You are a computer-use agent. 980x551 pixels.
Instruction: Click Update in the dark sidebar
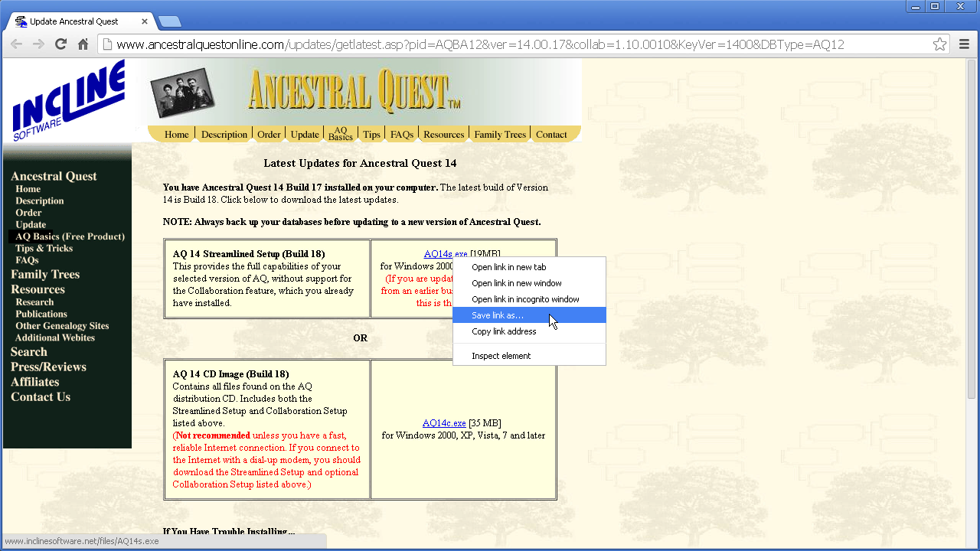[x=31, y=224]
